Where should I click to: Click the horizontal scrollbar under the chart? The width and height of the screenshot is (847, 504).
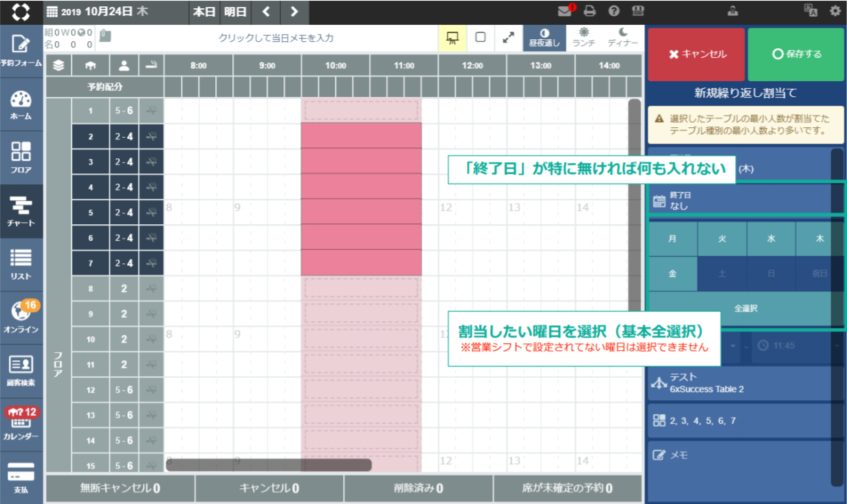[x=268, y=465]
